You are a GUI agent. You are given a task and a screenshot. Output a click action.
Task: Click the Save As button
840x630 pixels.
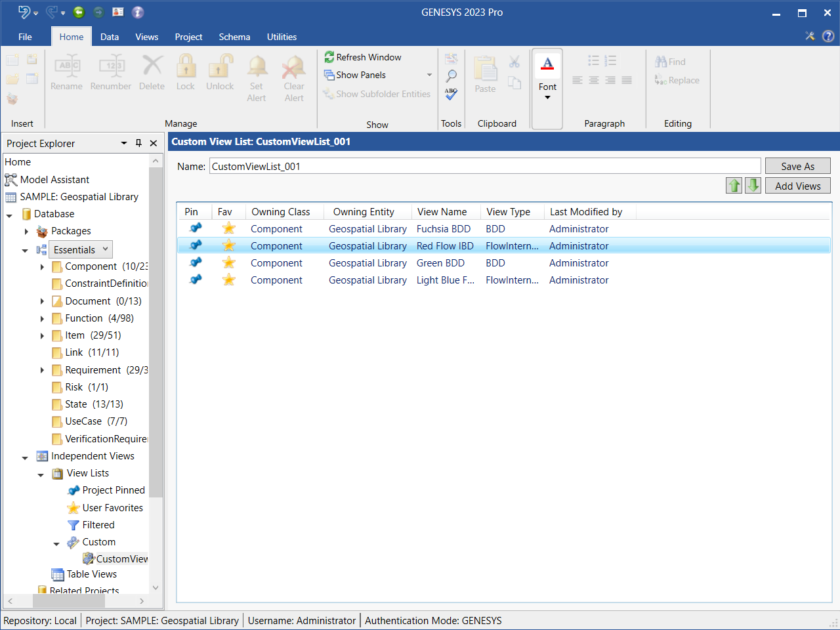(797, 166)
